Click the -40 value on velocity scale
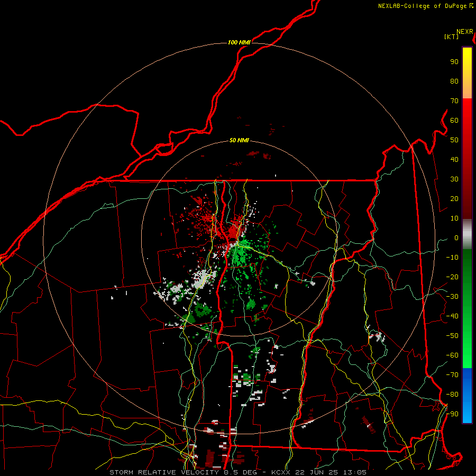 [x=452, y=316]
